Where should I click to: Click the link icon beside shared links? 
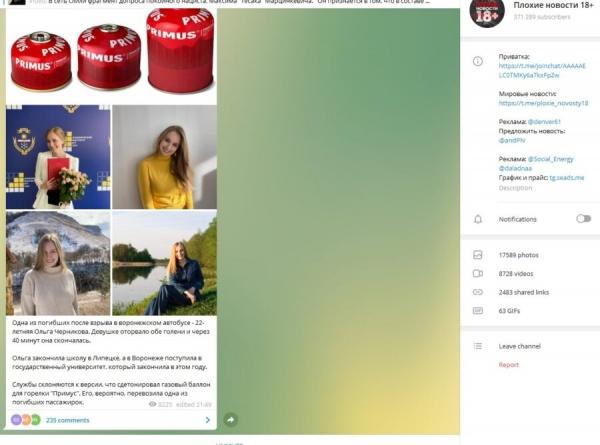pyautogui.click(x=478, y=292)
